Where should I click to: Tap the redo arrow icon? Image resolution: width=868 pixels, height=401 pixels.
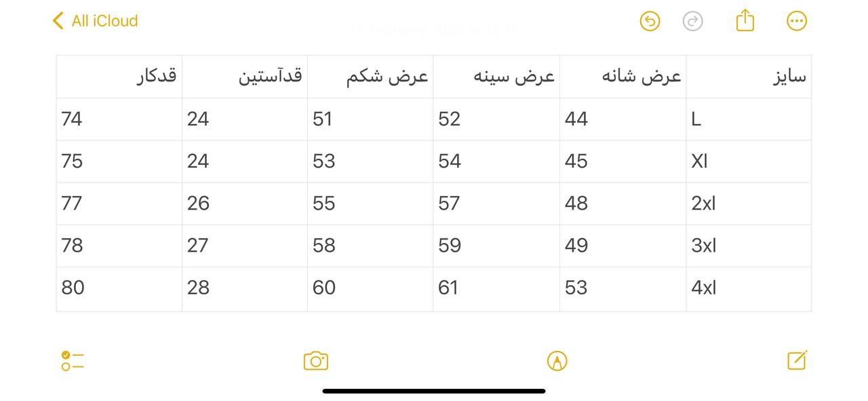point(692,21)
